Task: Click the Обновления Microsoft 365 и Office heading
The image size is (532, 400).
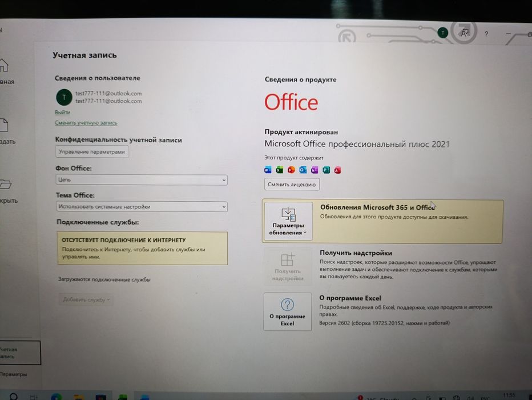Action: point(377,207)
